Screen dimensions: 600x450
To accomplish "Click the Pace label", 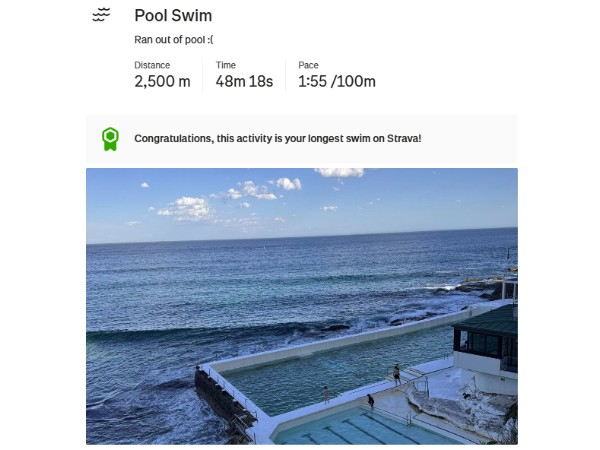I will click(x=308, y=66).
